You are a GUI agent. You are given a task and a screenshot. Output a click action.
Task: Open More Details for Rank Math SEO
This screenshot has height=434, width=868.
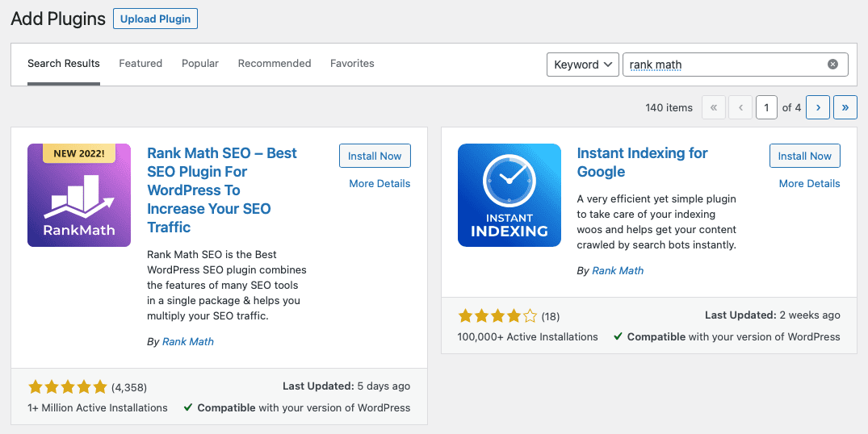point(379,183)
